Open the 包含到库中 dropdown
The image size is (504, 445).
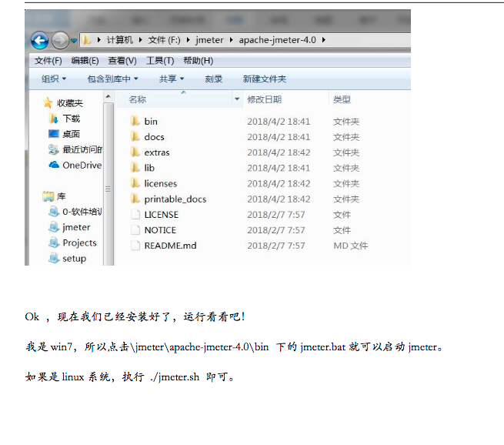(x=112, y=79)
